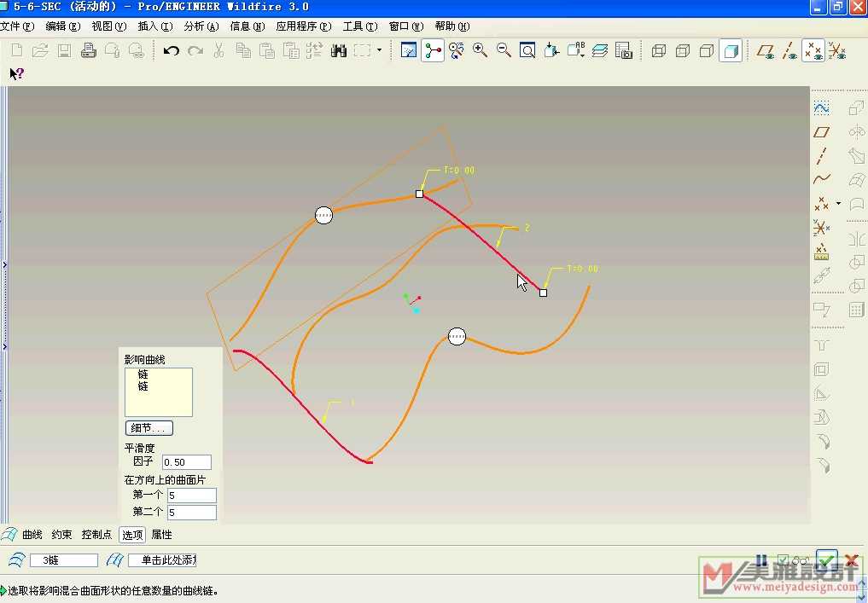The height and width of the screenshot is (603, 868).
Task: Click the boundary blend icon beside 曲线 tab
Action: (9, 535)
